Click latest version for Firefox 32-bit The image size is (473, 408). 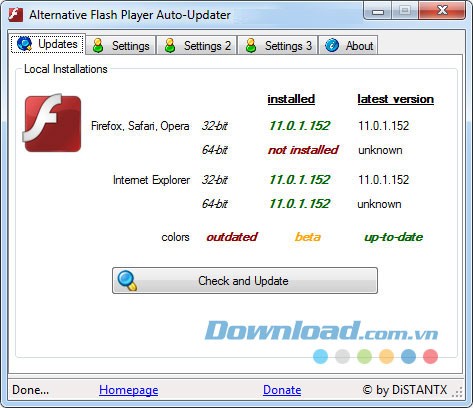click(383, 126)
